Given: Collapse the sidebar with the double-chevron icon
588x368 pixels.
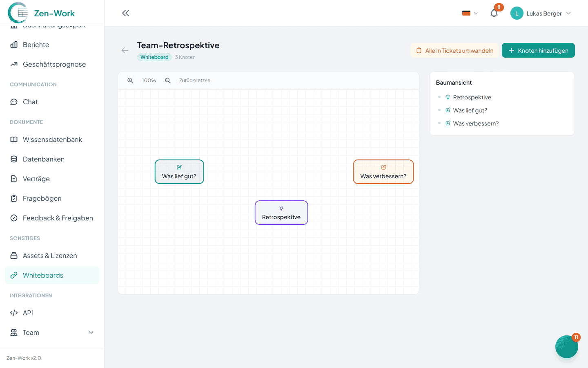Looking at the screenshot, I should point(125,13).
